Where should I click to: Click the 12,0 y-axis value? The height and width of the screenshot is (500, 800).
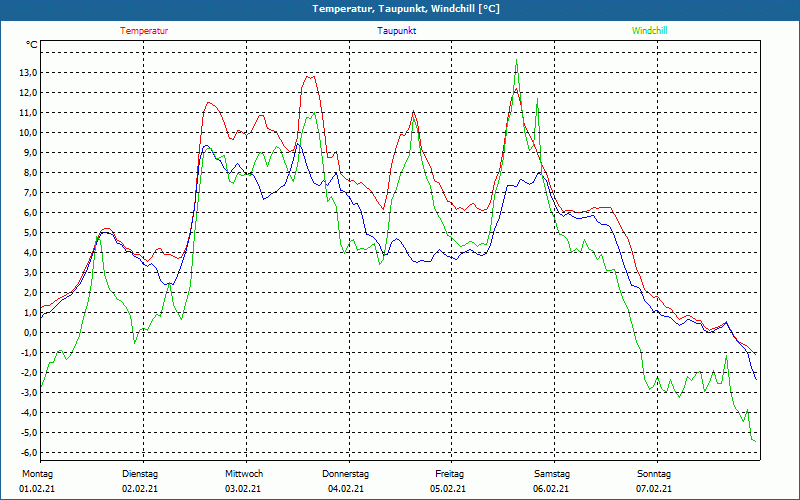click(x=28, y=93)
